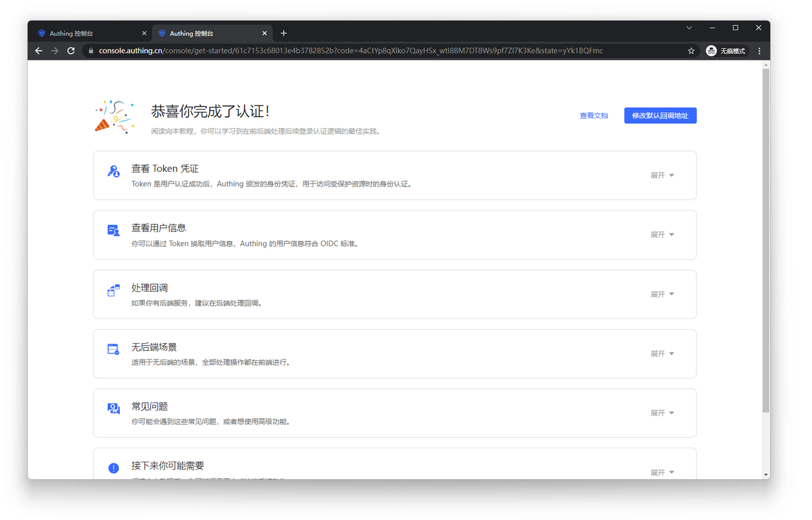812x520 pixels.
Task: Click the FAQ icon beside 常见问题
Action: pos(114,409)
